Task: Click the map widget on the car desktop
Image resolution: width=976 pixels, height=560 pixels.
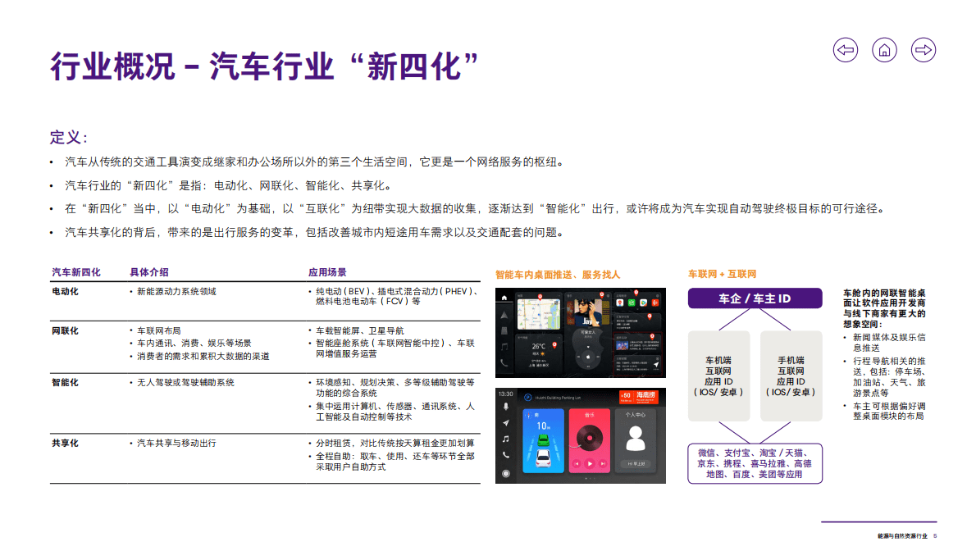Action: coord(540,314)
